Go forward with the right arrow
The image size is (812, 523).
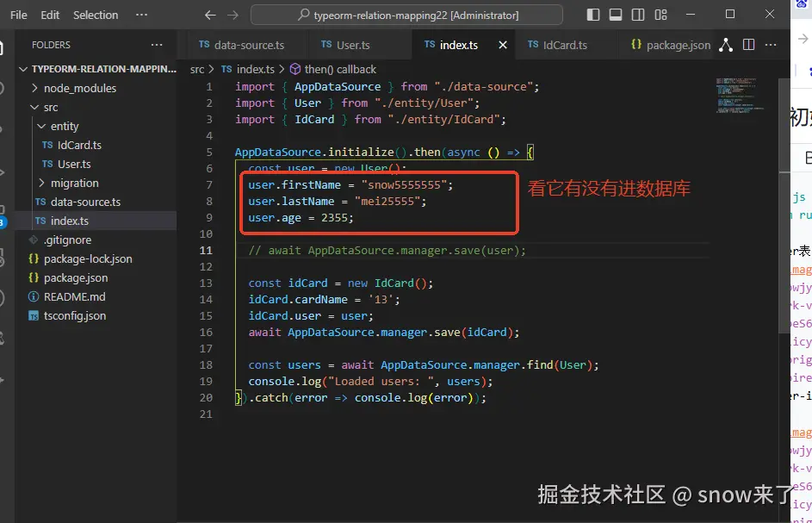point(233,15)
